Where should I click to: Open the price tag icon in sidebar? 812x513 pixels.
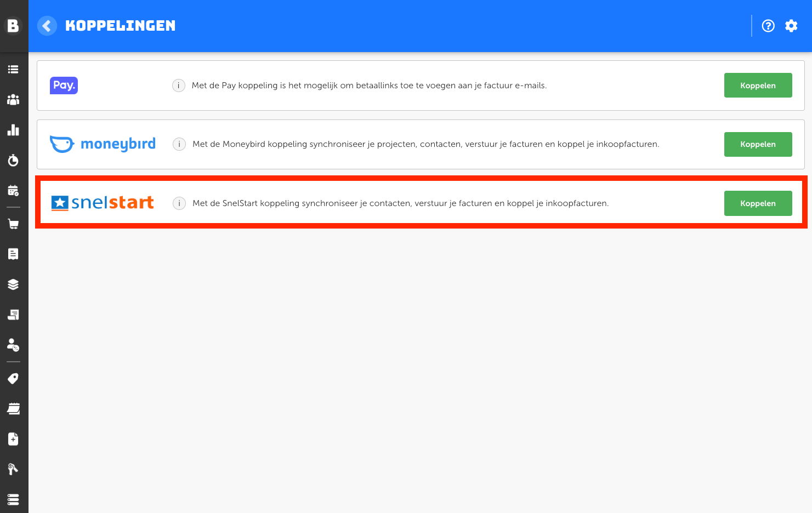click(13, 378)
